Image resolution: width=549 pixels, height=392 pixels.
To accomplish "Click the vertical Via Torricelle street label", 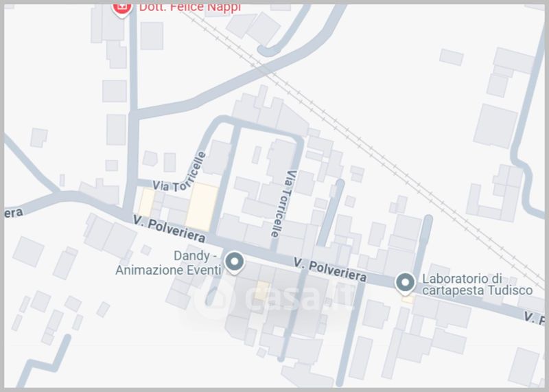I will pyautogui.click(x=283, y=203).
